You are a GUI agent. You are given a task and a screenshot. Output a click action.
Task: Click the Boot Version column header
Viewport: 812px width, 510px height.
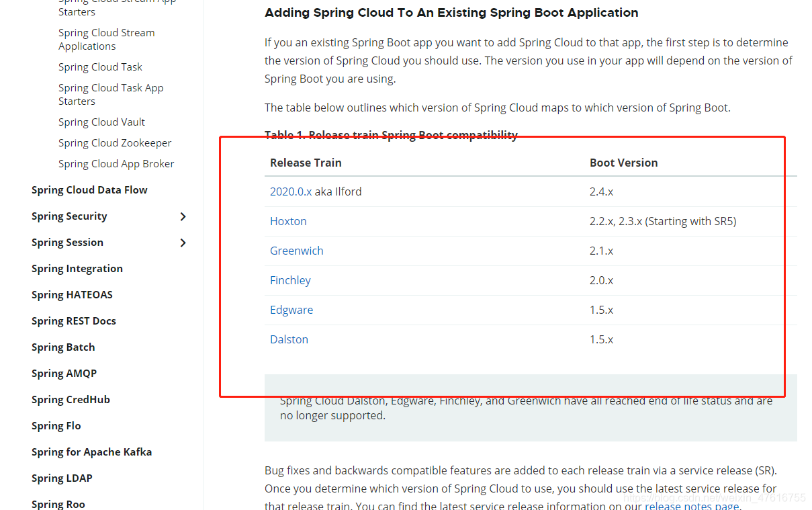[x=623, y=163]
